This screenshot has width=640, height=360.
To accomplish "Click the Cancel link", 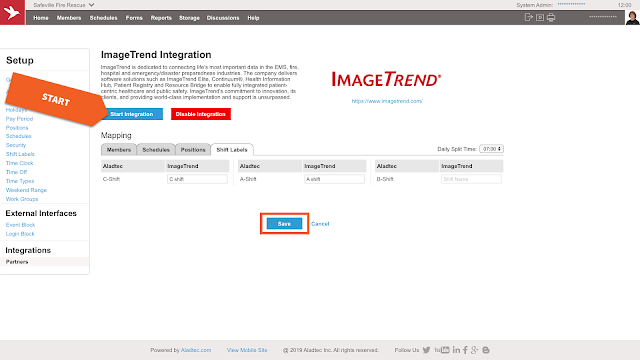I will tap(320, 224).
